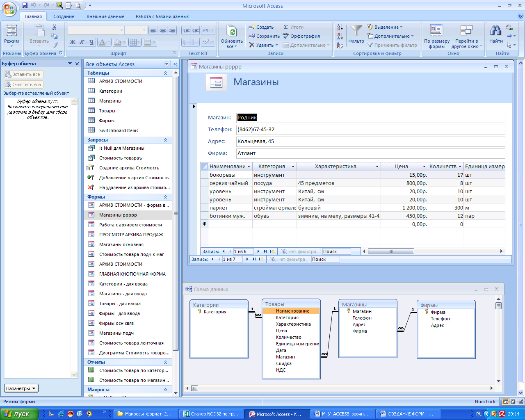
Task: Click the subform Поиск search box
Action: click(x=336, y=251)
